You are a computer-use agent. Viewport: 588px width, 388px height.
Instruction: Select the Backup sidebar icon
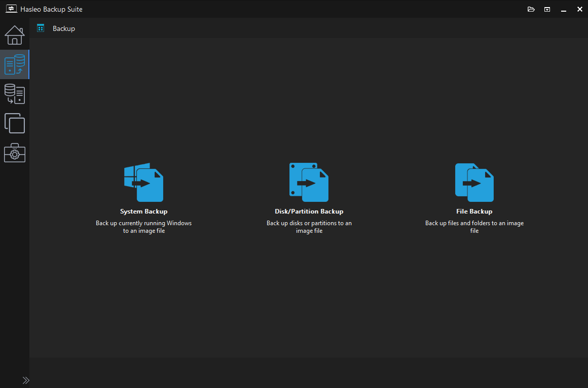[15, 64]
